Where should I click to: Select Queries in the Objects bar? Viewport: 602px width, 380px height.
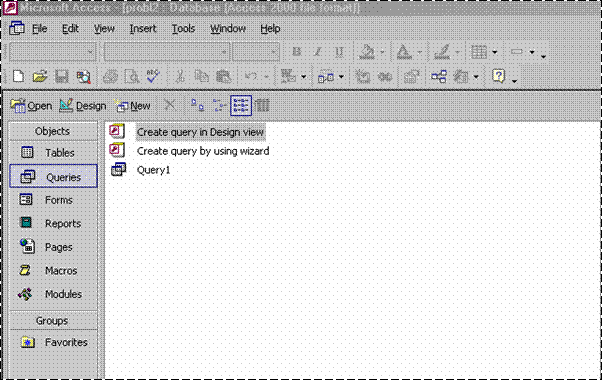click(x=53, y=176)
